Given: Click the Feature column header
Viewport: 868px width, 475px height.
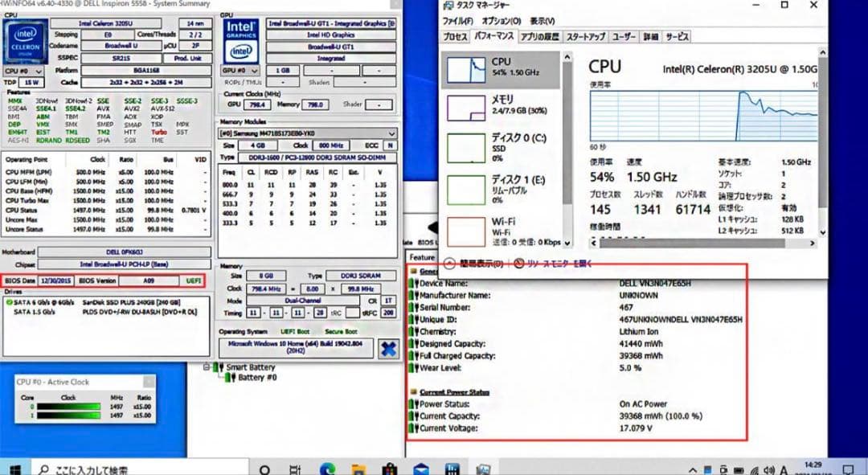Looking at the screenshot, I should coord(422,257).
